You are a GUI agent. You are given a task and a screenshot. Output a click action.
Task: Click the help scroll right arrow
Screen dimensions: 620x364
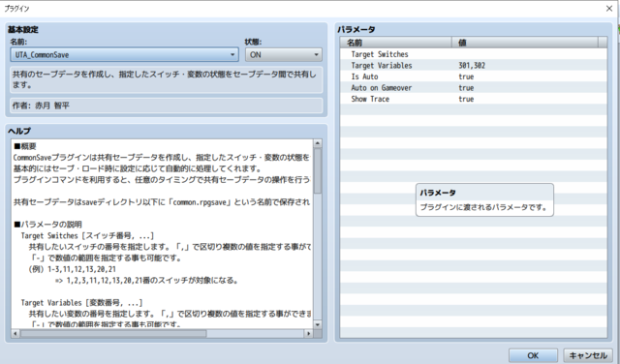point(308,334)
